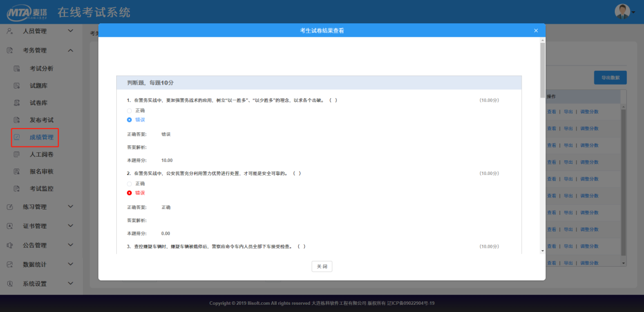This screenshot has height=312, width=644.
Task: Click the 人工阅卷 sidebar icon
Action: [17, 155]
